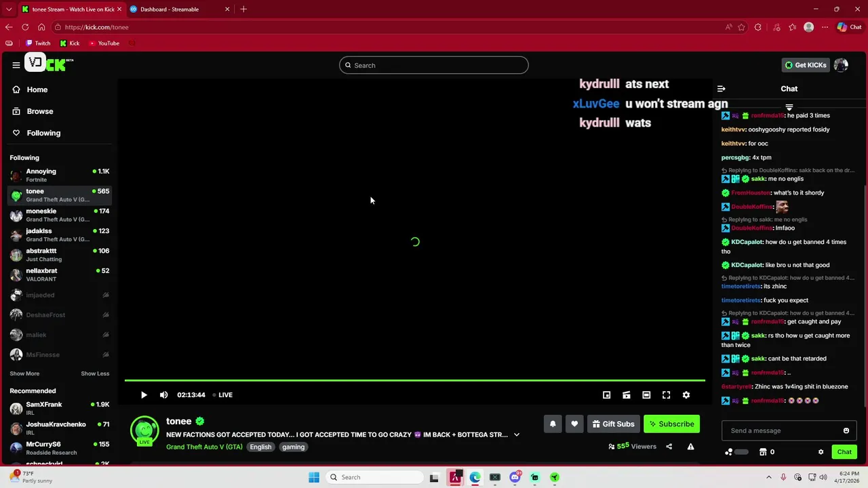Screen dimensions: 868x488
Task: Expand the stream title chevron
Action: [517, 434]
